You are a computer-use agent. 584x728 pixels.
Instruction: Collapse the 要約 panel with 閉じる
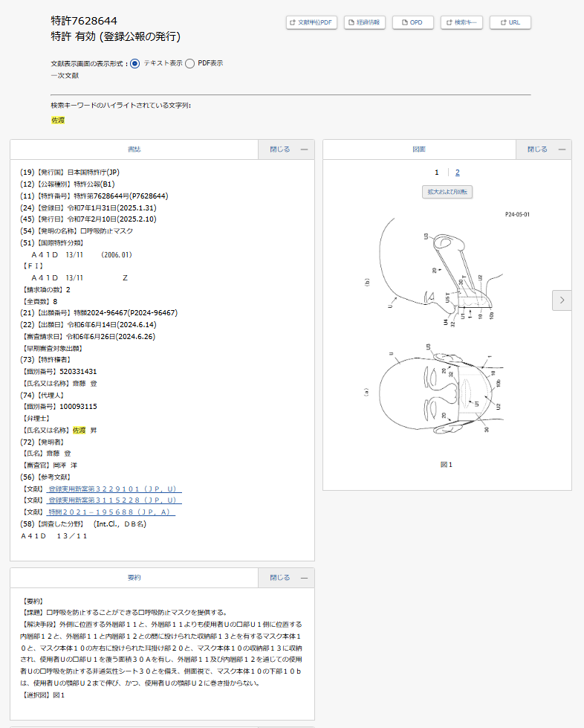tap(286, 578)
